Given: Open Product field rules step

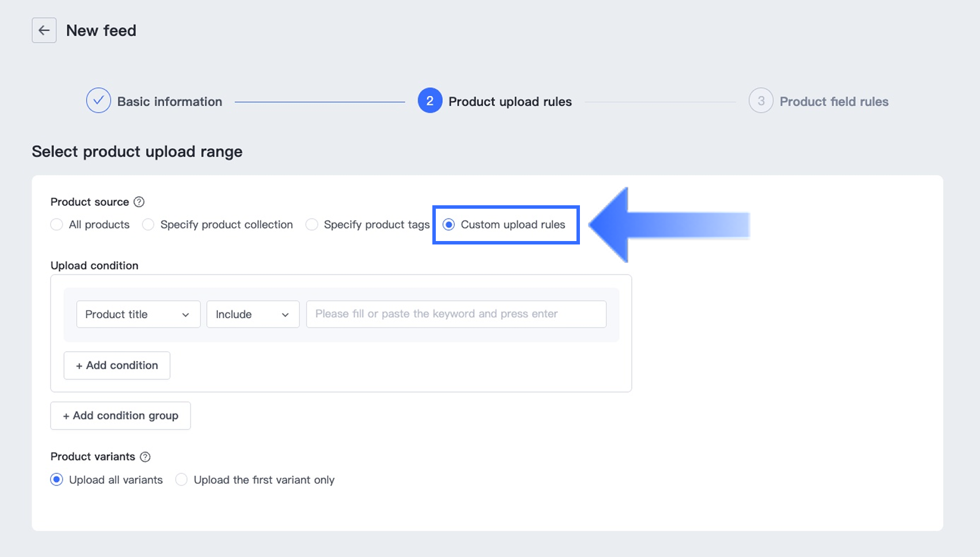Looking at the screenshot, I should (834, 101).
